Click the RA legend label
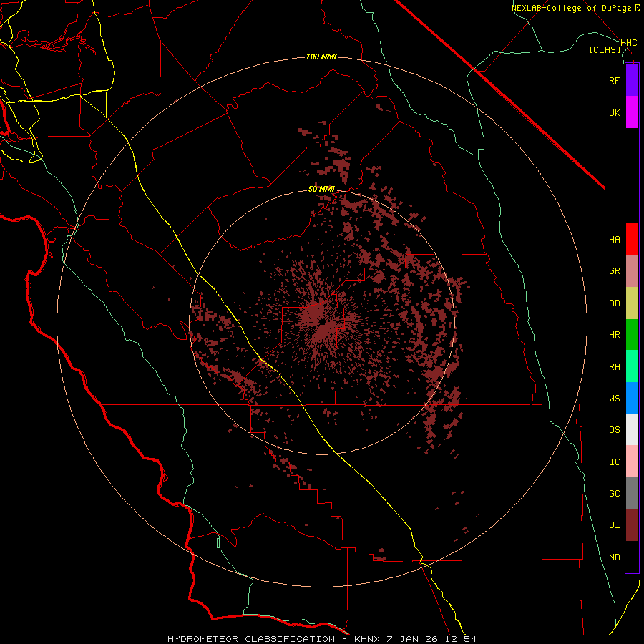Image resolution: width=644 pixels, height=644 pixels. [x=614, y=367]
